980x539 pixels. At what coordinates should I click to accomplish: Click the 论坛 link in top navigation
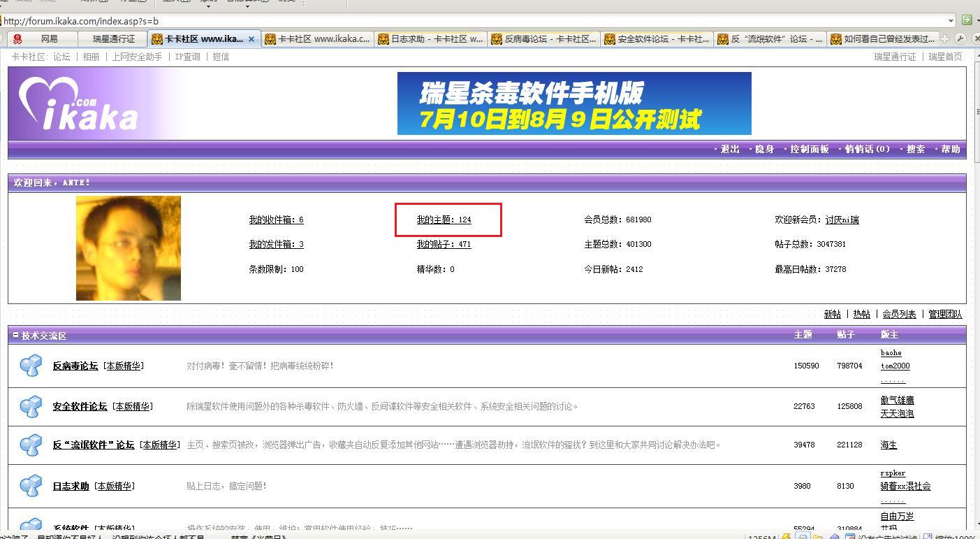(x=61, y=57)
